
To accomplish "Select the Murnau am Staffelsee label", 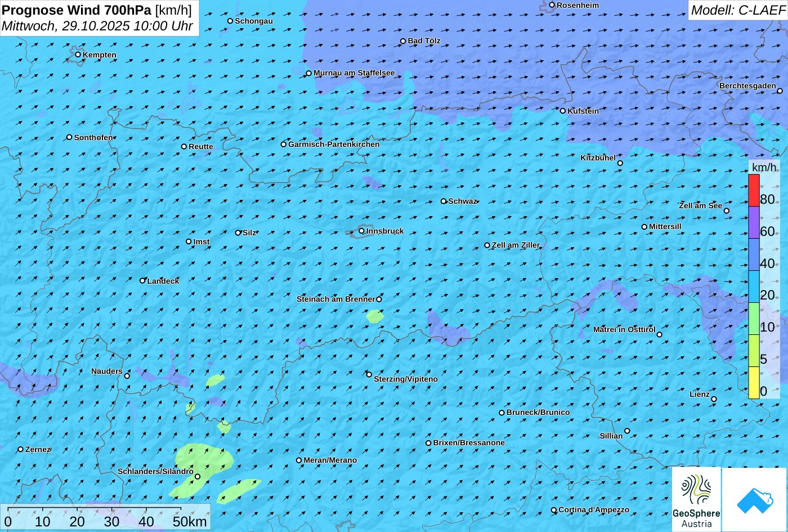I will (354, 73).
